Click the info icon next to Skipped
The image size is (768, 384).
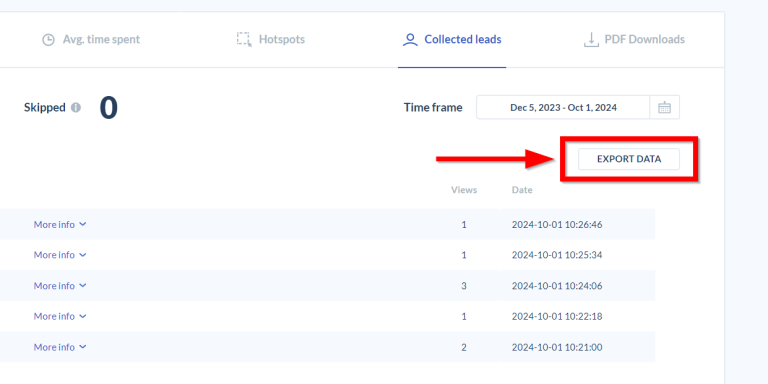[x=75, y=107]
